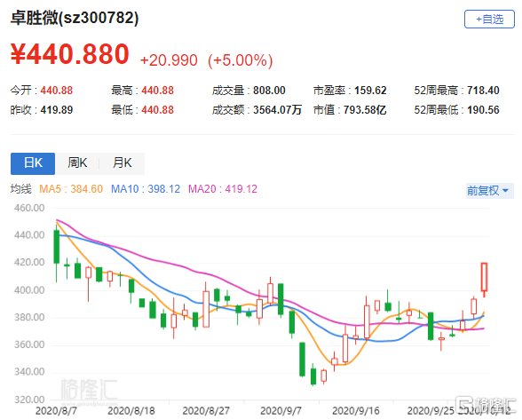Click the 最高 value 440.88

pos(157,91)
